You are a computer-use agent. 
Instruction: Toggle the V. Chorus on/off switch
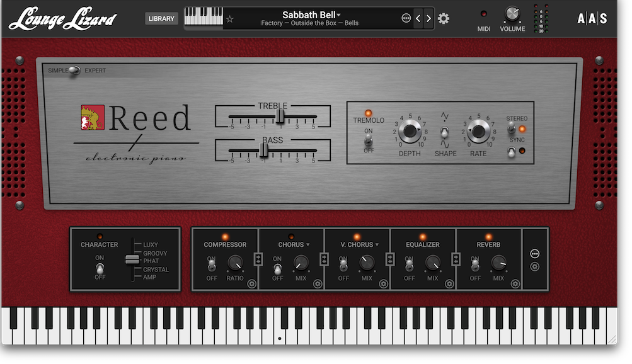click(x=343, y=265)
